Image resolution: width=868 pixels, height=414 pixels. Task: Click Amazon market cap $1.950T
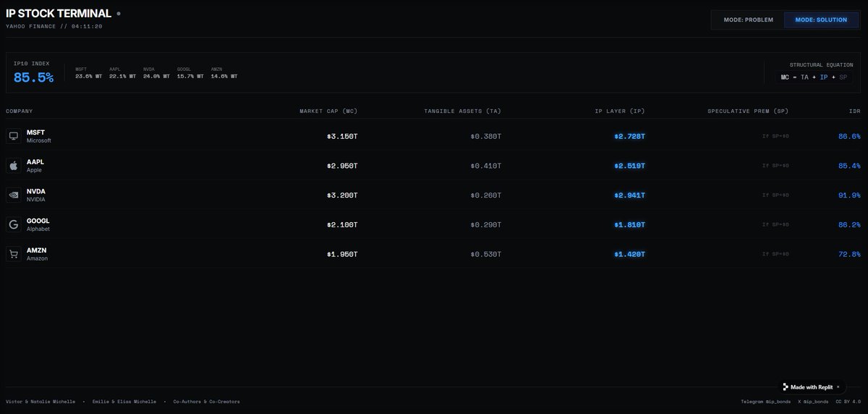(x=342, y=254)
